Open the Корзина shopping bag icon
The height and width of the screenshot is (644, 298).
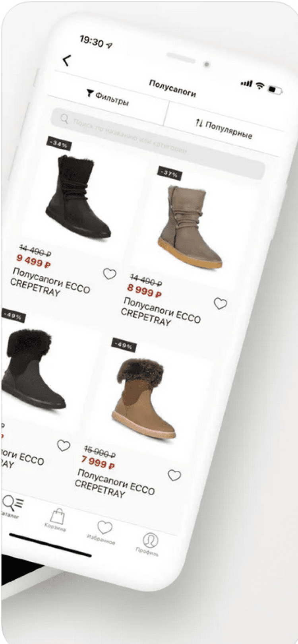pyautogui.click(x=57, y=516)
